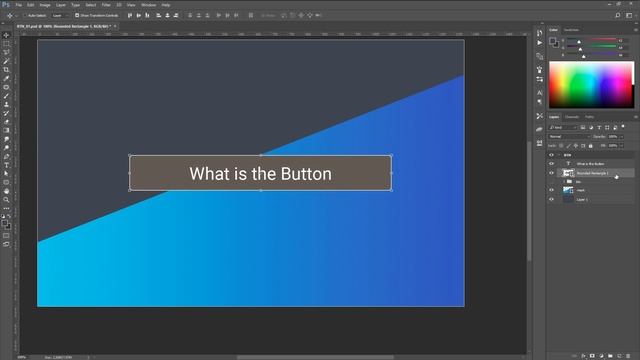
Task: Open the Layers panel flyout menu
Action: (x=636, y=117)
